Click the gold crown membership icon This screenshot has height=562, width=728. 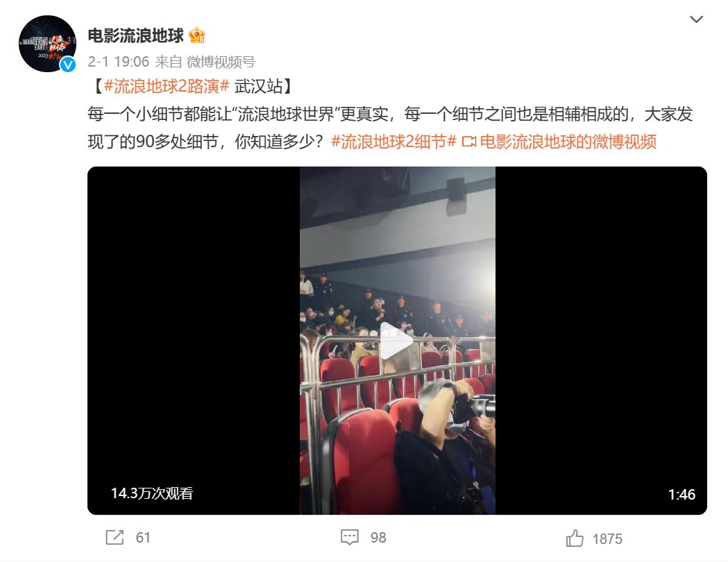tap(197, 35)
